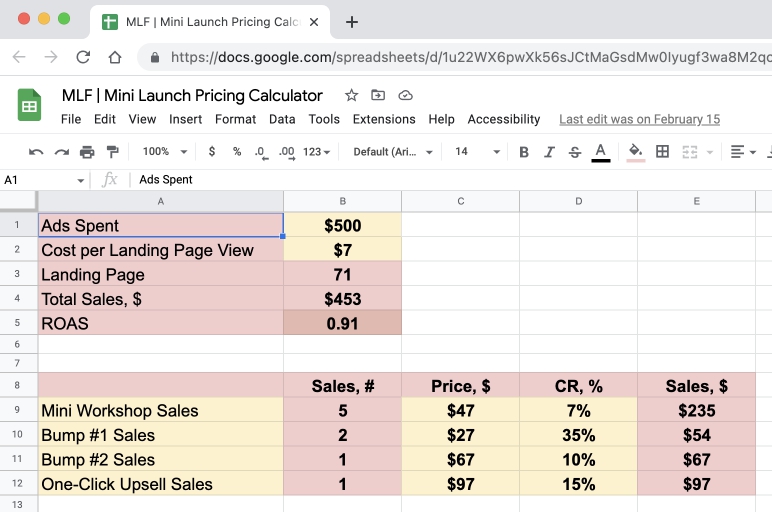
Task: Expand the merge cells dropdown arrow
Action: pyautogui.click(x=710, y=152)
